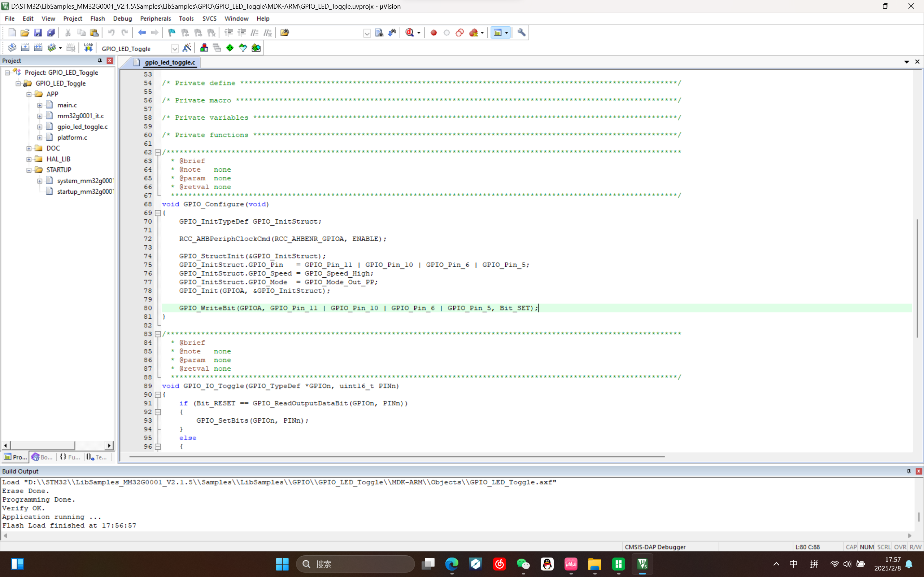Click the Build target icon
Viewport: 924px width, 577px height.
(25, 48)
